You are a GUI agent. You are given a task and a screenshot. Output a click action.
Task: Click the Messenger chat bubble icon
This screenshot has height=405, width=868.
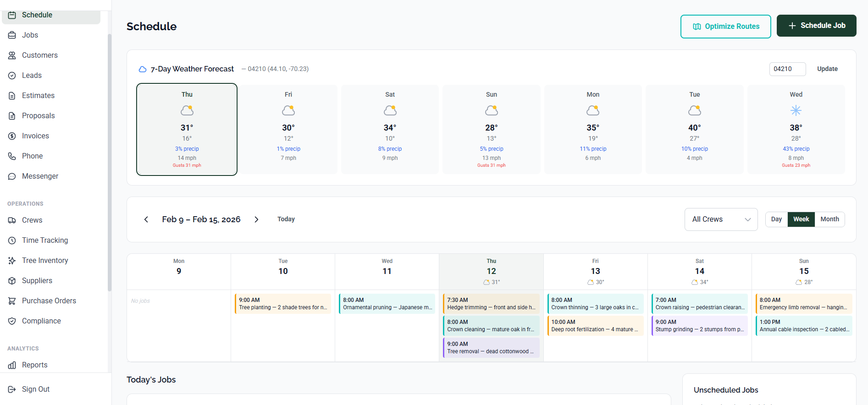click(12, 176)
